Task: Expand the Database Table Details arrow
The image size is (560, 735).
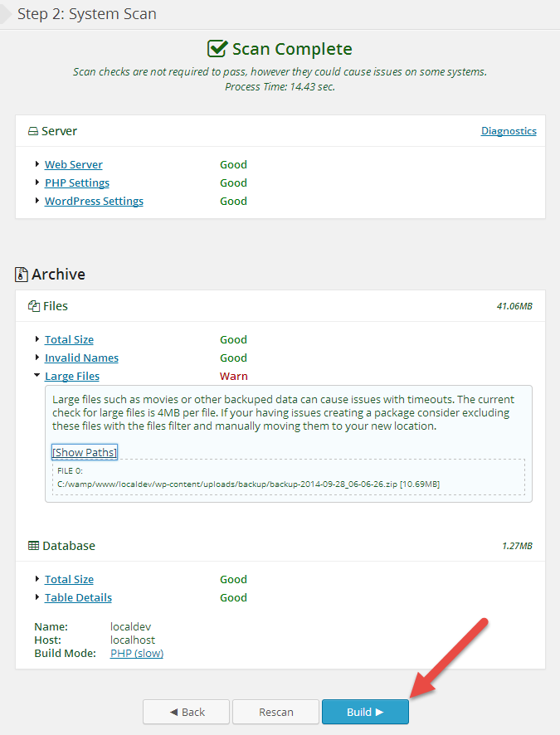Action: (x=37, y=597)
